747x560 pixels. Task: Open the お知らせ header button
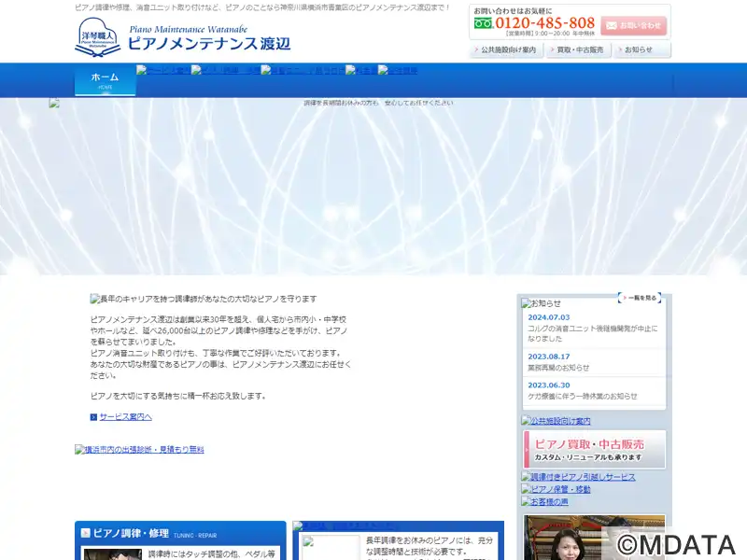[641, 49]
